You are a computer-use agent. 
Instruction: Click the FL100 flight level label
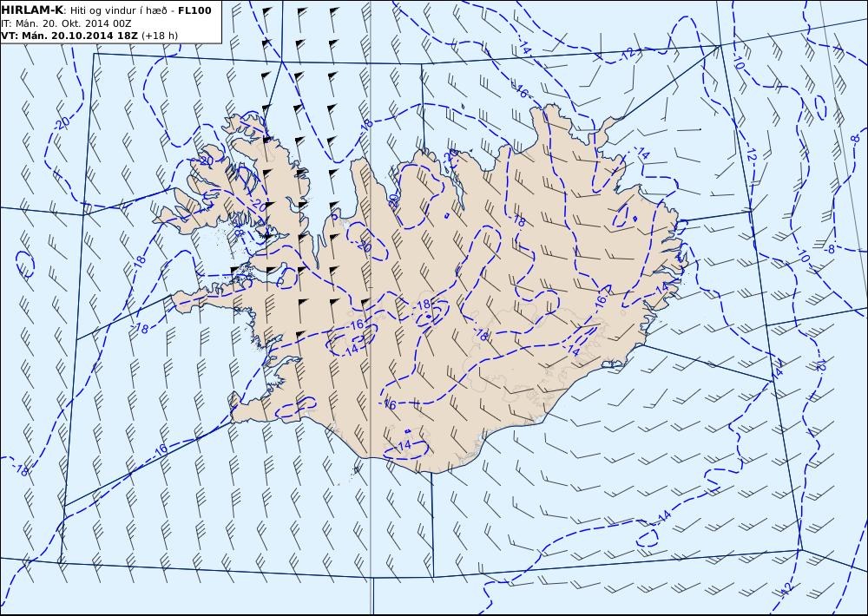coord(194,10)
